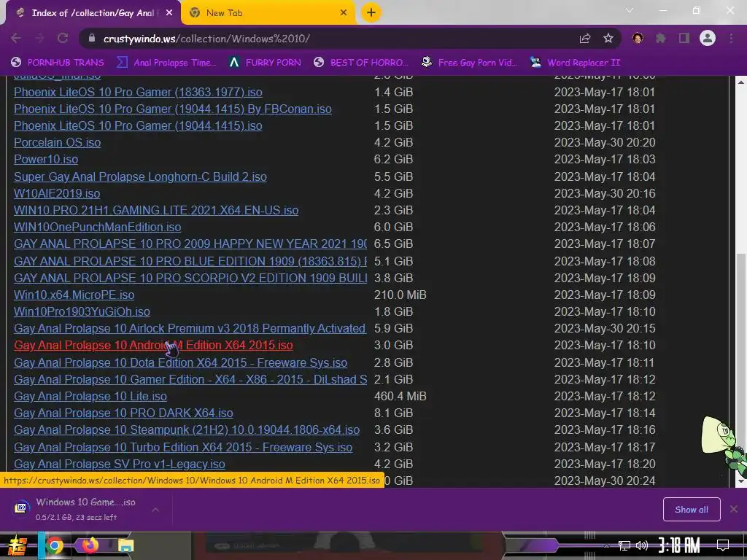Select the Index of /collection tab
The height and width of the screenshot is (560, 747).
pos(93,13)
